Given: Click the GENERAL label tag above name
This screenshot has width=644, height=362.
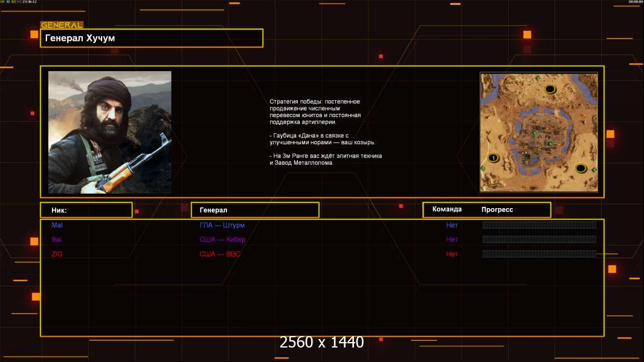Looking at the screenshot, I should [x=62, y=25].
